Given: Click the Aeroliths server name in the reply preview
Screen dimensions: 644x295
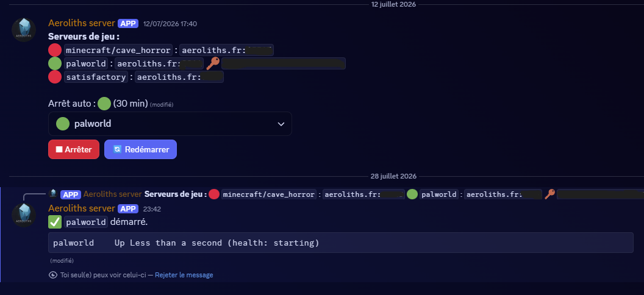Looking at the screenshot, I should pyautogui.click(x=113, y=194).
